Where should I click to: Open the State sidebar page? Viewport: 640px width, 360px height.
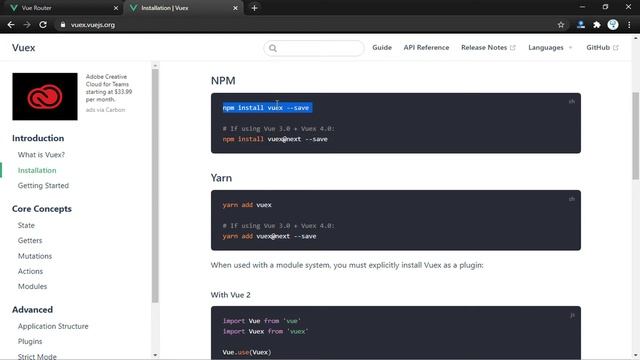(x=26, y=225)
